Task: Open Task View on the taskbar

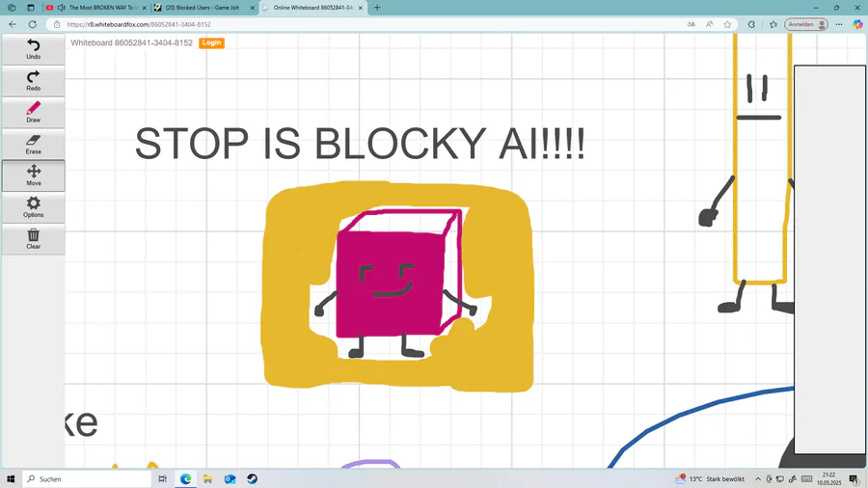Action: point(162,478)
